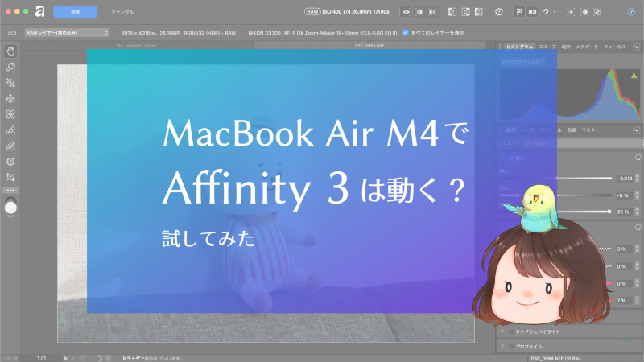Switch to the メタデータ tab
644x362 pixels.
pos(587,47)
